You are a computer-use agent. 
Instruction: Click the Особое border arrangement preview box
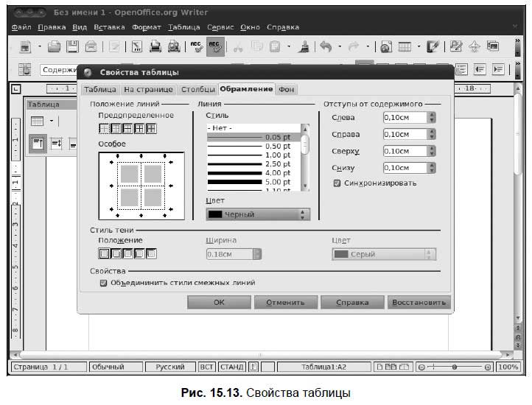coord(141,186)
